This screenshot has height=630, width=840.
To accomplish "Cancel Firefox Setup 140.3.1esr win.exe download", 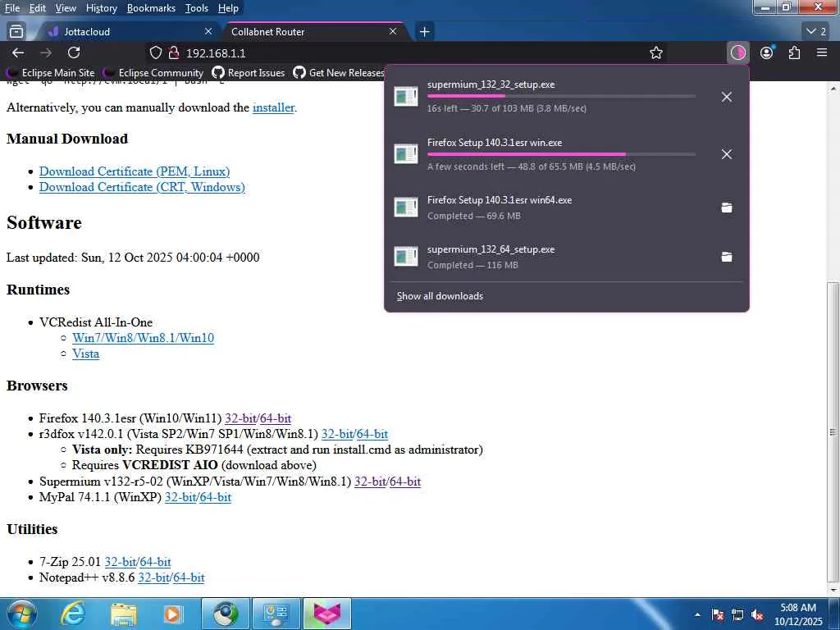I will click(x=727, y=154).
